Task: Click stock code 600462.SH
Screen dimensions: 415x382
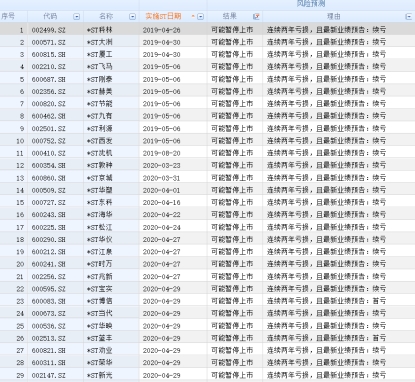Action: click(49, 116)
